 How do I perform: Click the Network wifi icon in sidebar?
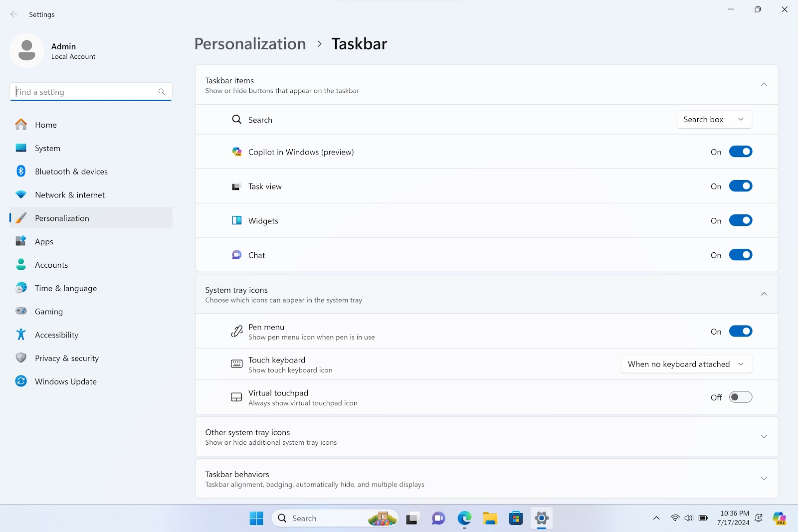(21, 194)
